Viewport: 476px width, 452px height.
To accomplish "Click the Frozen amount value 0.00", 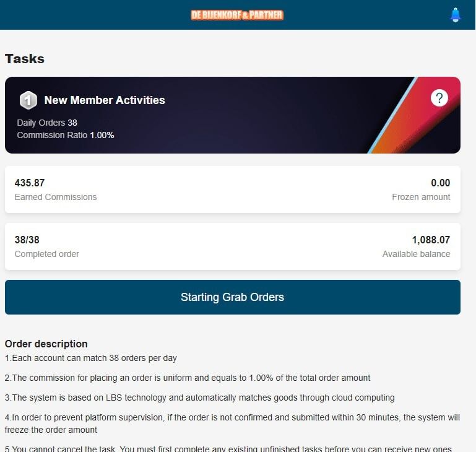I will (440, 183).
